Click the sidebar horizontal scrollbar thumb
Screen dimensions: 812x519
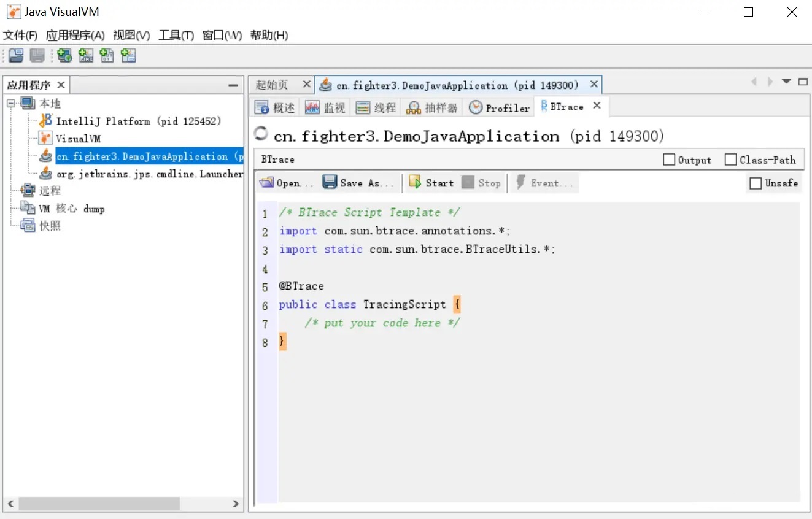point(98,504)
